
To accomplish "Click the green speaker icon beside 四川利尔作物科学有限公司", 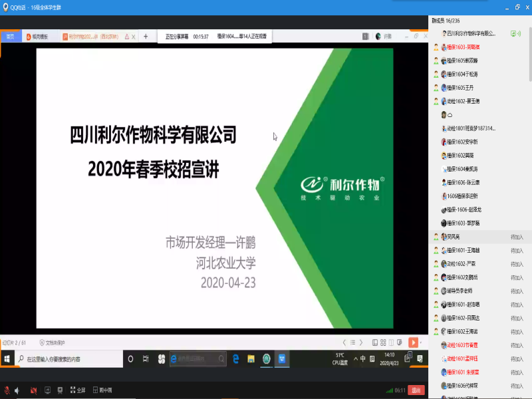I will click(516, 33).
